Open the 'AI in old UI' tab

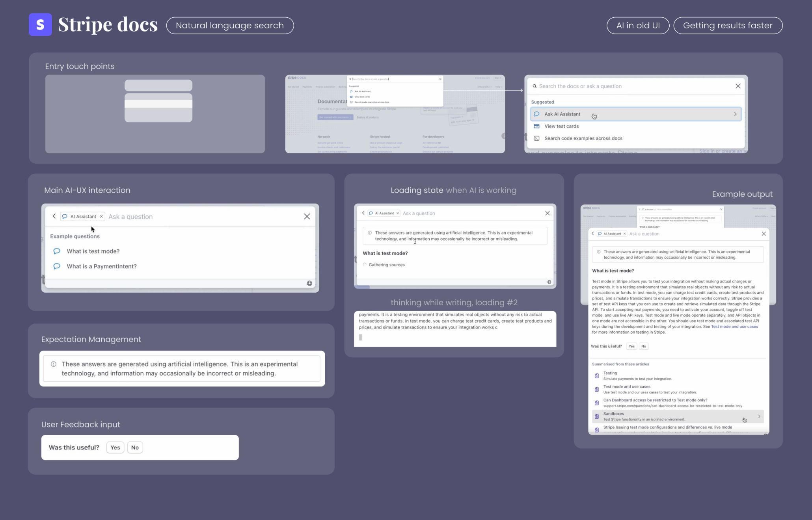tap(638, 26)
